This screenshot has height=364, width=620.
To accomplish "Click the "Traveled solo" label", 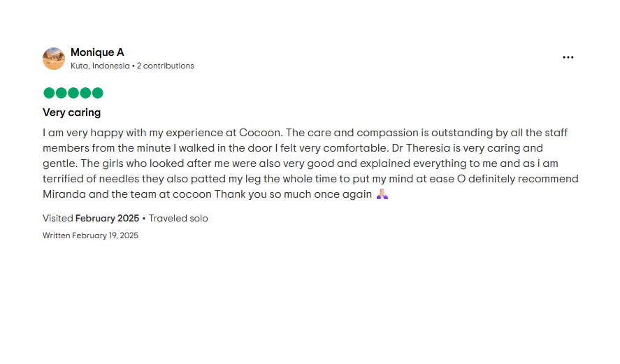I will coord(178,218).
